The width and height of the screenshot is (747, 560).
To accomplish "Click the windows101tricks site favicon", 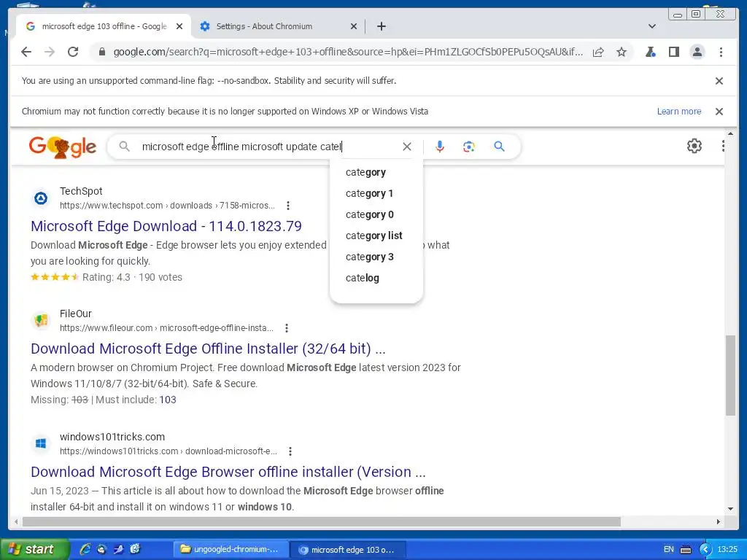I will (x=41, y=444).
